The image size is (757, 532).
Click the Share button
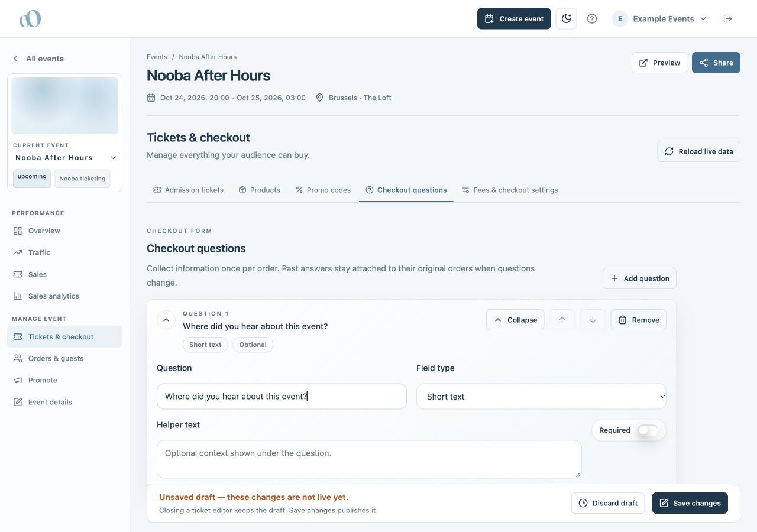click(x=716, y=63)
